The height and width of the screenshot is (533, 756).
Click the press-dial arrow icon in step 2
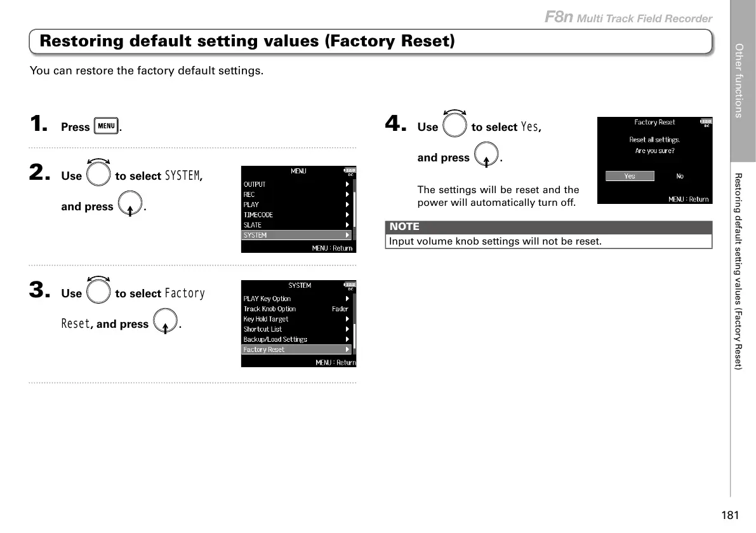(x=130, y=203)
